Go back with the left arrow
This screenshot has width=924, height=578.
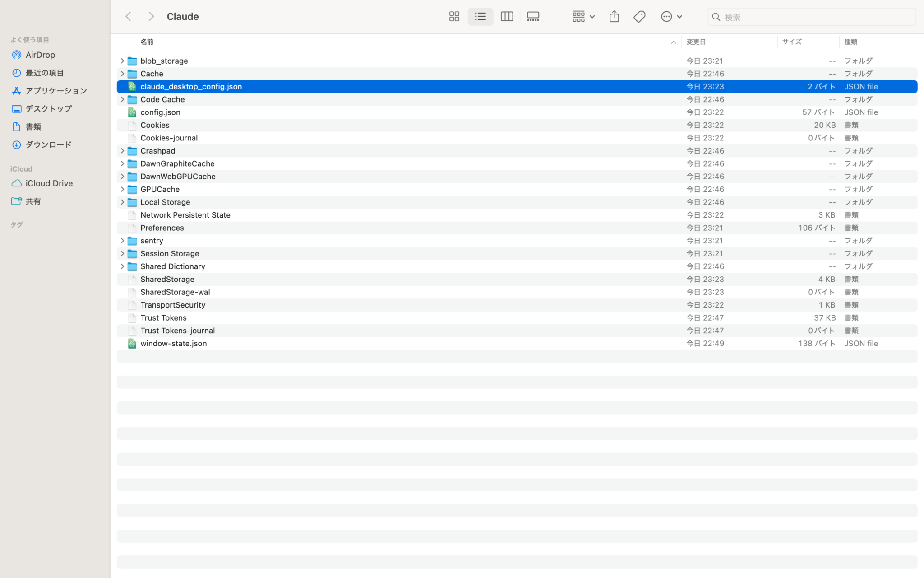pyautogui.click(x=129, y=17)
